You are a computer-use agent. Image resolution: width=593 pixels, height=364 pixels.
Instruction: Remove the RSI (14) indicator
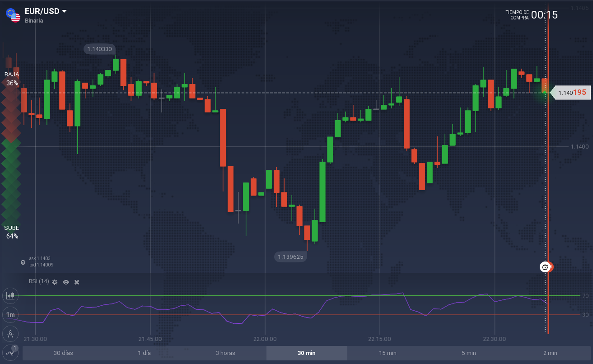77,282
